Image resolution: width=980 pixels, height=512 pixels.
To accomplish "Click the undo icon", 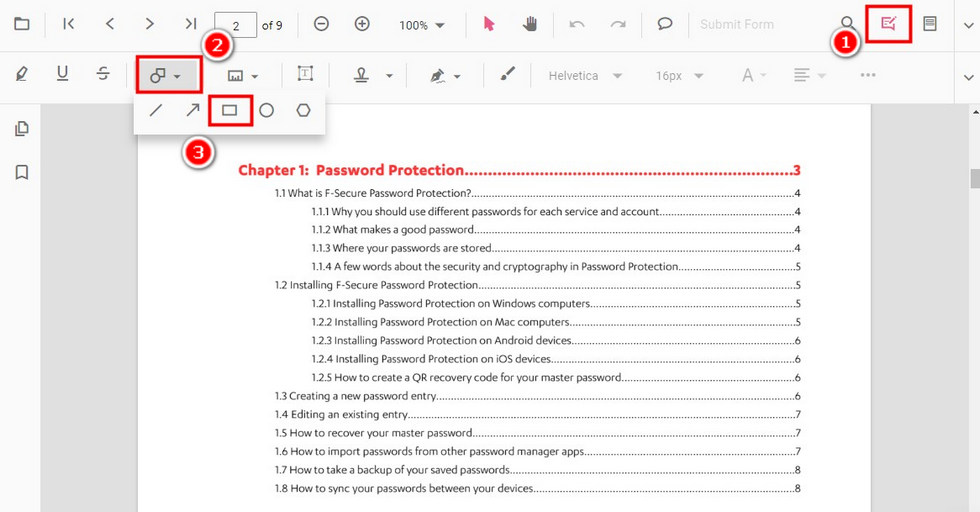I will point(577,24).
